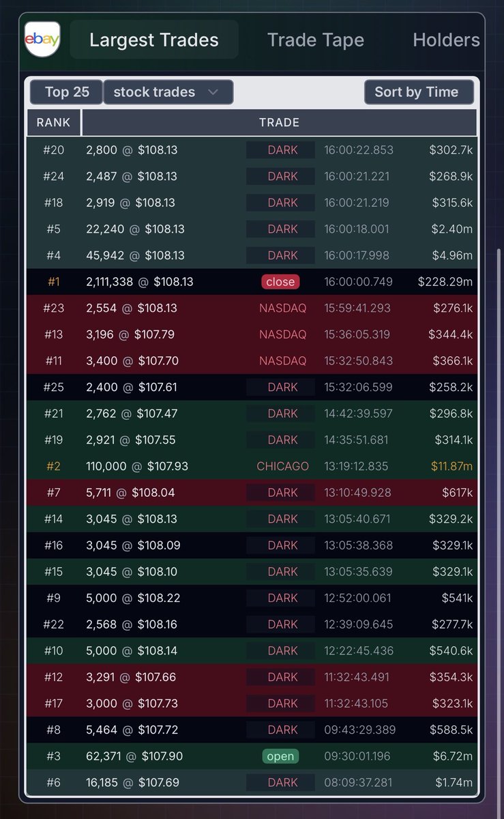Click trade 16,185 @ $107.69

(134, 783)
